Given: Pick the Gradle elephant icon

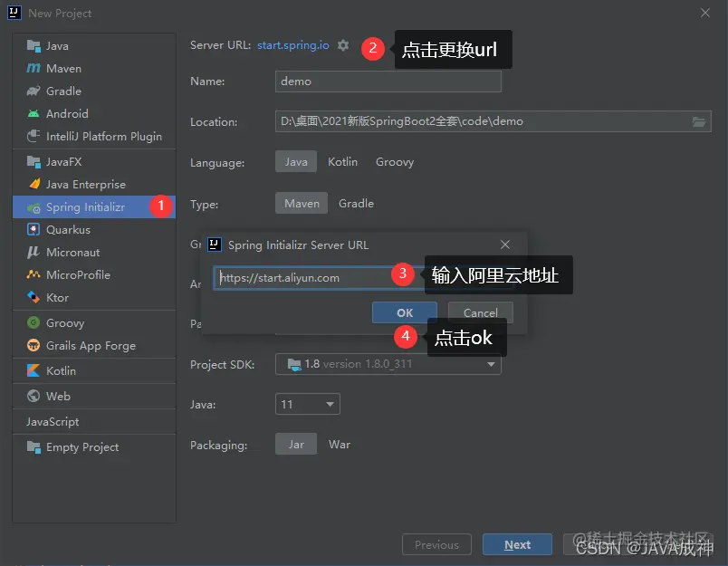Looking at the screenshot, I should 34,91.
